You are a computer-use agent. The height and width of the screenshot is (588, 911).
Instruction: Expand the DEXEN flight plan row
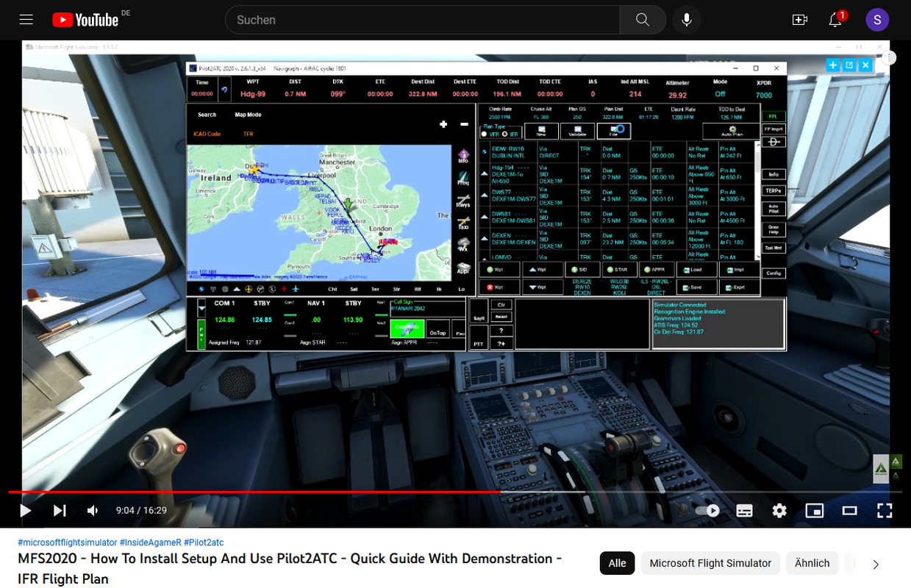tap(485, 240)
